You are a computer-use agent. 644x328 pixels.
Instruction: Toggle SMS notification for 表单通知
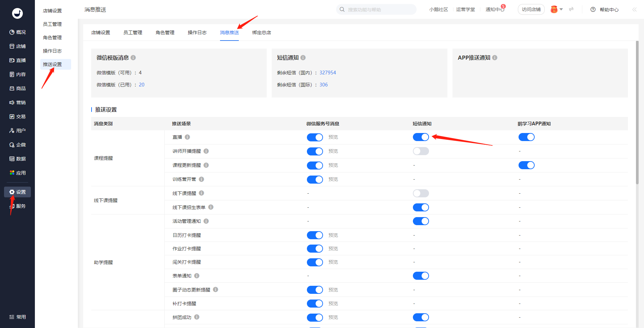(x=421, y=276)
